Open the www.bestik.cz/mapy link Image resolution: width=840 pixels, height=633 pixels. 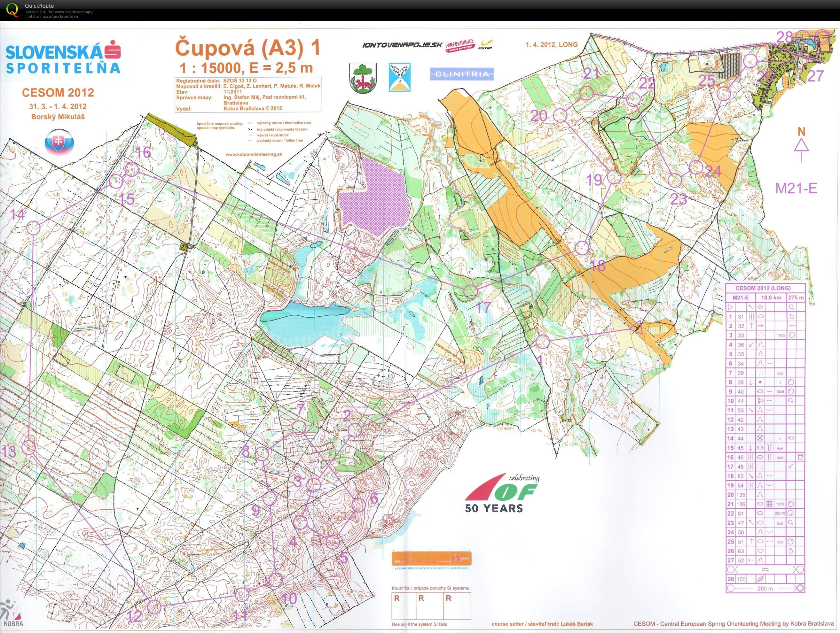point(73,12)
